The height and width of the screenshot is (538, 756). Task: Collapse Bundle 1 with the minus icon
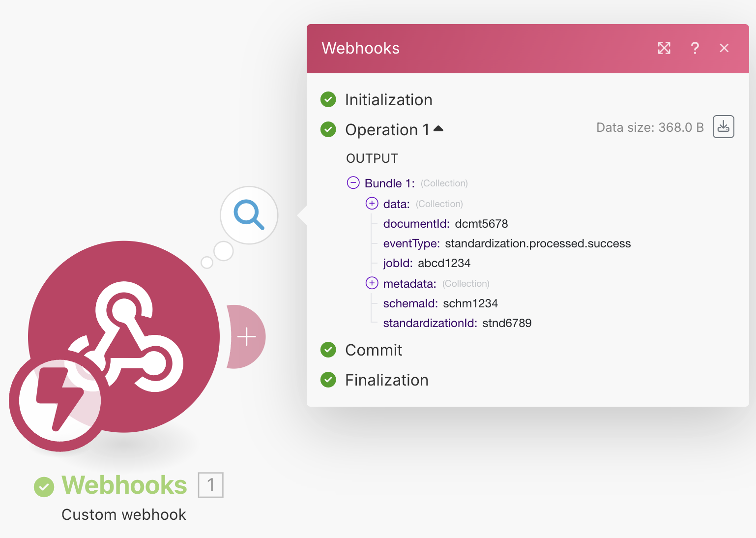[353, 183]
